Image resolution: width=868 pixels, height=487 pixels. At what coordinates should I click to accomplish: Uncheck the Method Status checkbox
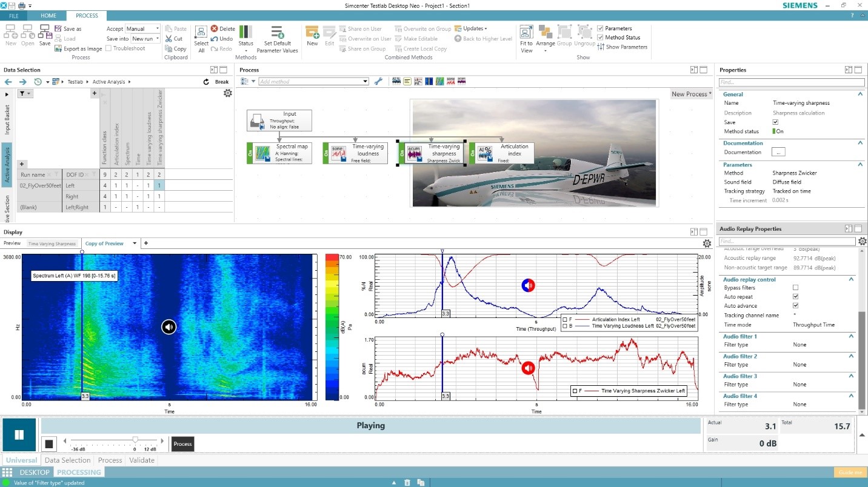tap(600, 38)
